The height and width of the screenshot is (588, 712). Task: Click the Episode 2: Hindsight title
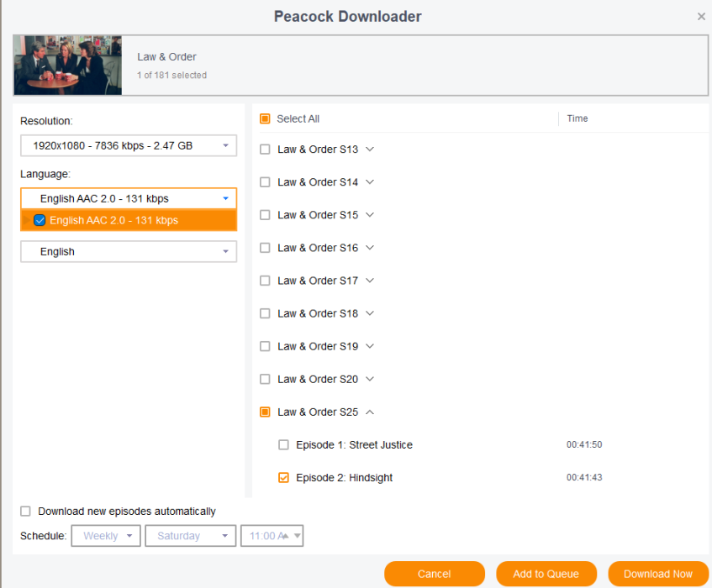(x=344, y=478)
